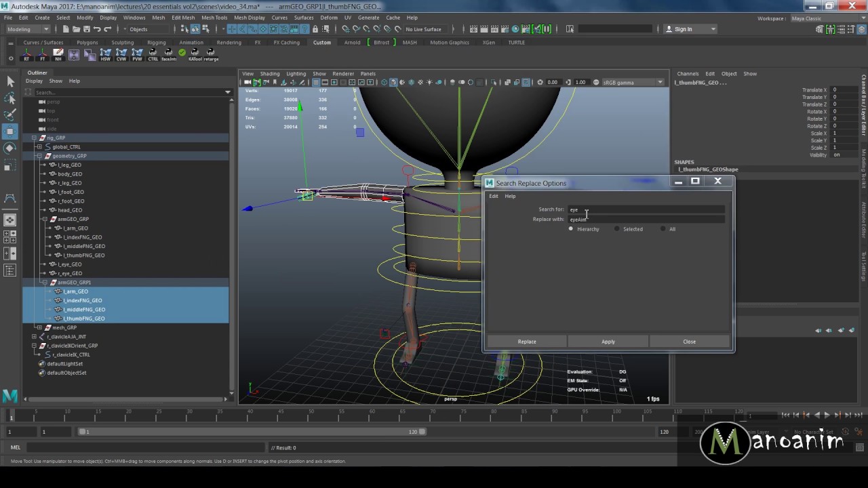The height and width of the screenshot is (488, 868).
Task: Click the Save scene icon
Action: coord(87,29)
